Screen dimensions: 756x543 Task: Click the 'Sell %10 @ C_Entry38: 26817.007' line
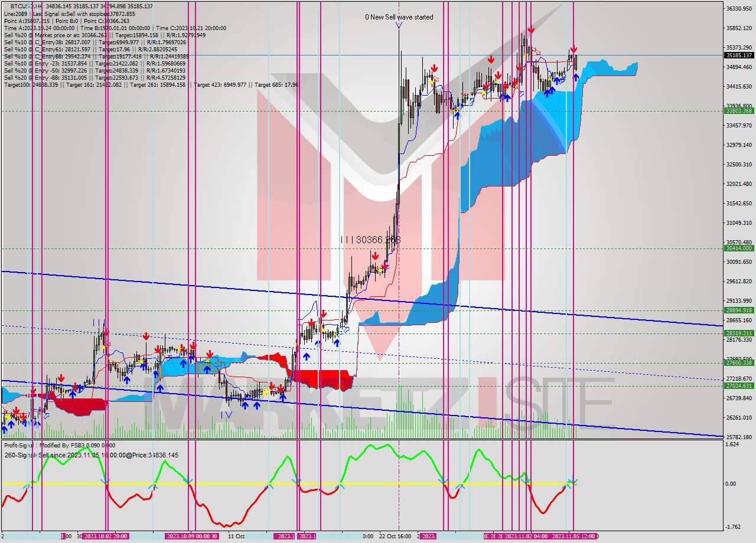tap(94, 42)
